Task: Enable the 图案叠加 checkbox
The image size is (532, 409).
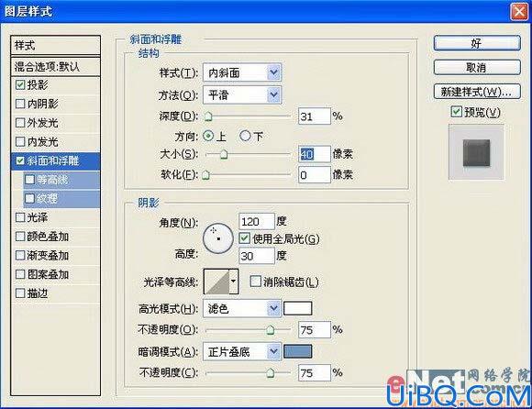Action: coord(20,274)
